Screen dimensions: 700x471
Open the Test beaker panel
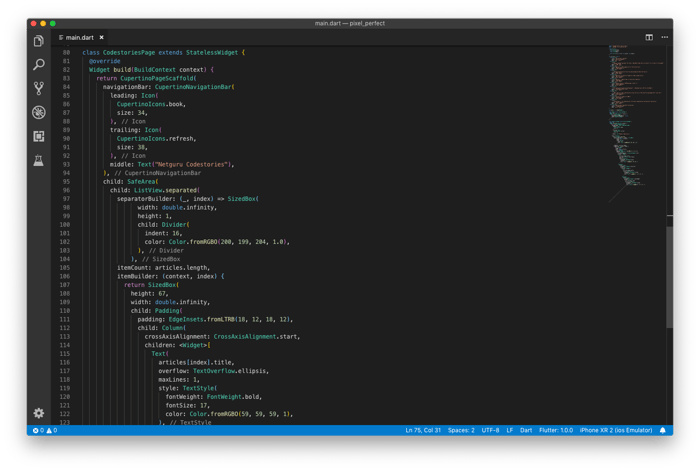(39, 161)
